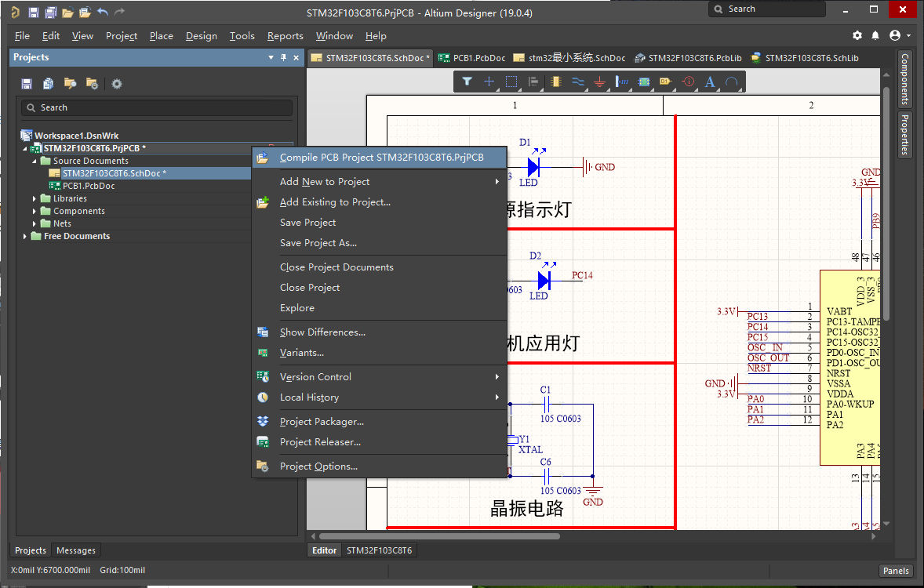Open Project Releaser
This screenshot has height=588, width=924.
(x=380, y=442)
